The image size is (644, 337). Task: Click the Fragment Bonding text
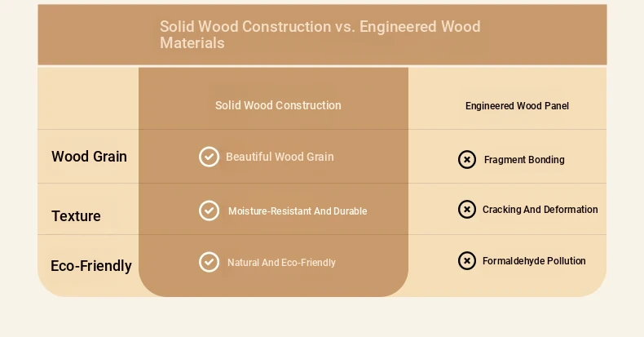(524, 159)
